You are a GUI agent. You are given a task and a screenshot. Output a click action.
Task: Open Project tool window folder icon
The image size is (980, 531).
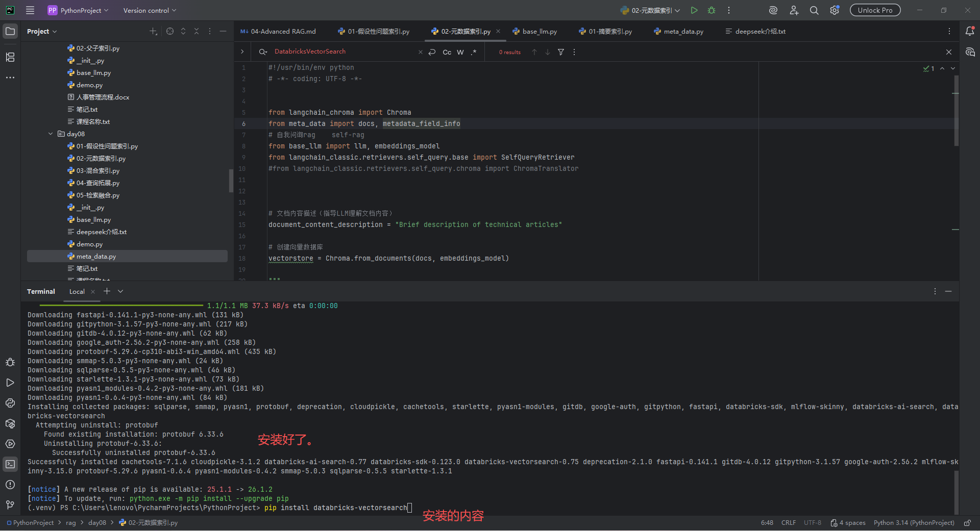click(10, 32)
